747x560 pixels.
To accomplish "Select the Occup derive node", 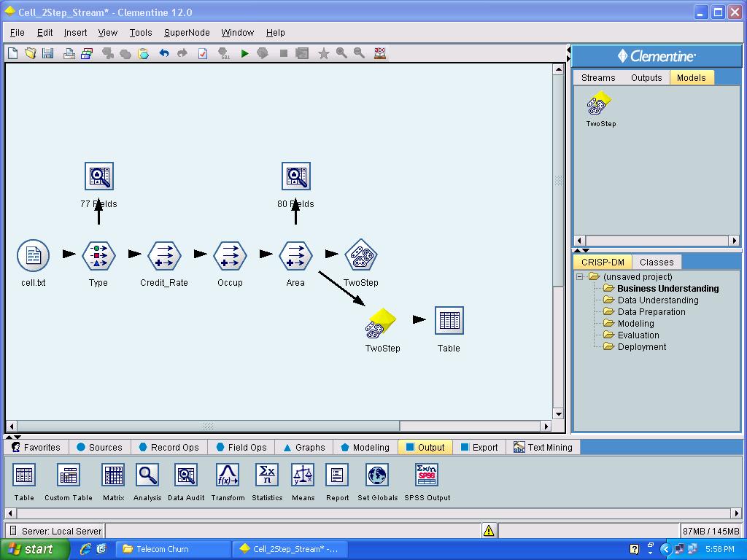I will (x=230, y=255).
